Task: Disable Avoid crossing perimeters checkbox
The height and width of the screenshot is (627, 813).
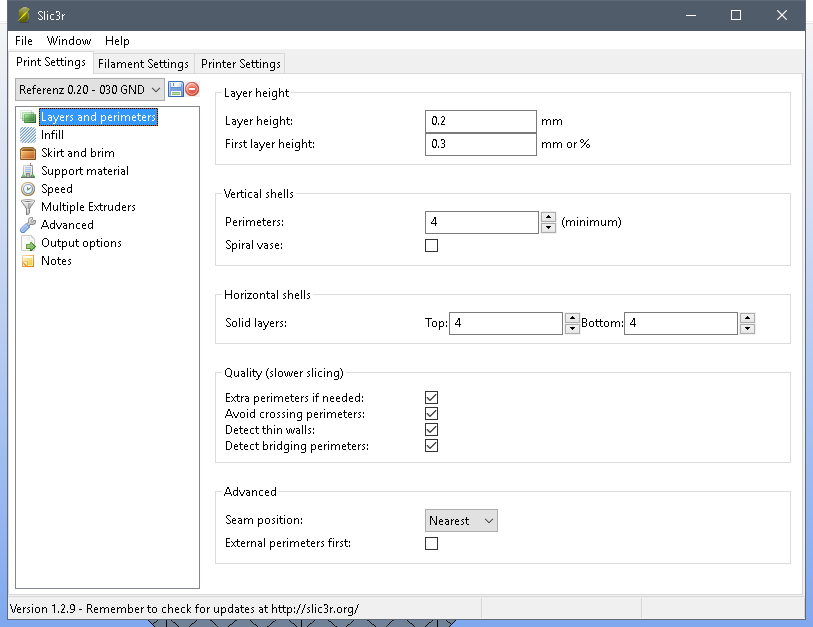Action: click(x=432, y=413)
